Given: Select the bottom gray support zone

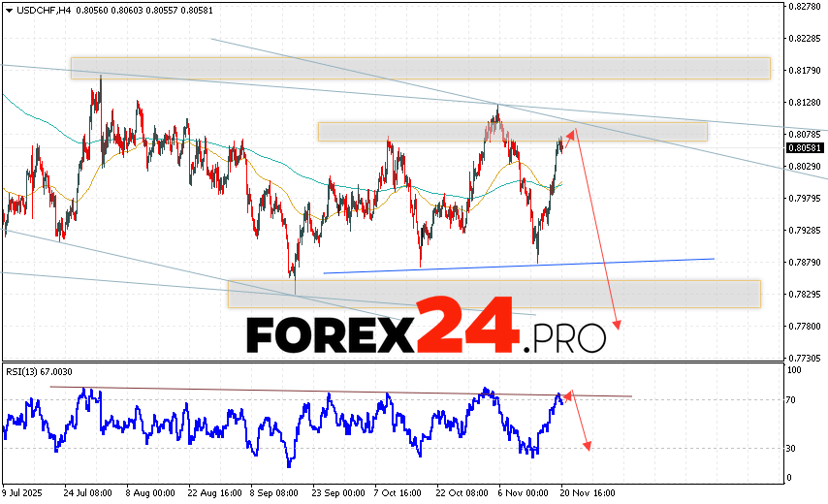Looking at the screenshot, I should [x=494, y=294].
